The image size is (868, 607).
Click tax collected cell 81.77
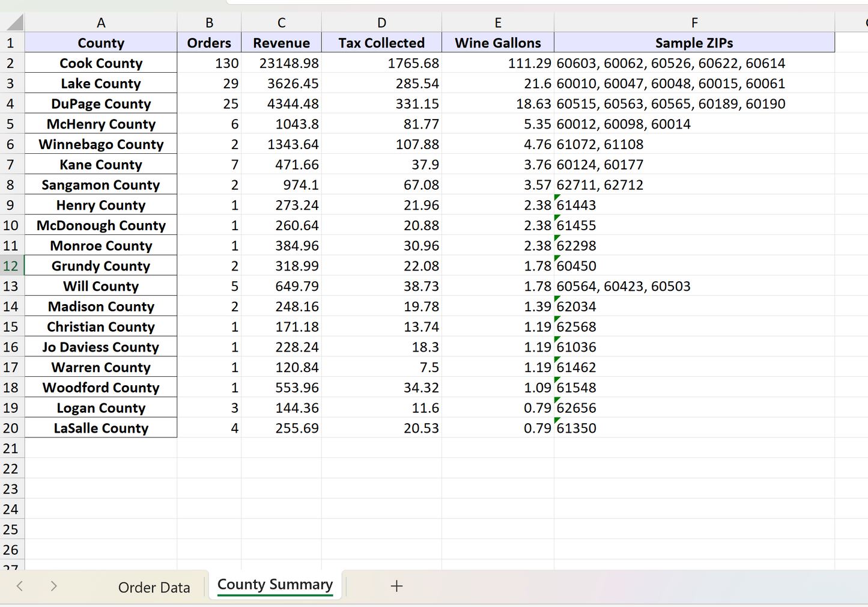coord(381,124)
